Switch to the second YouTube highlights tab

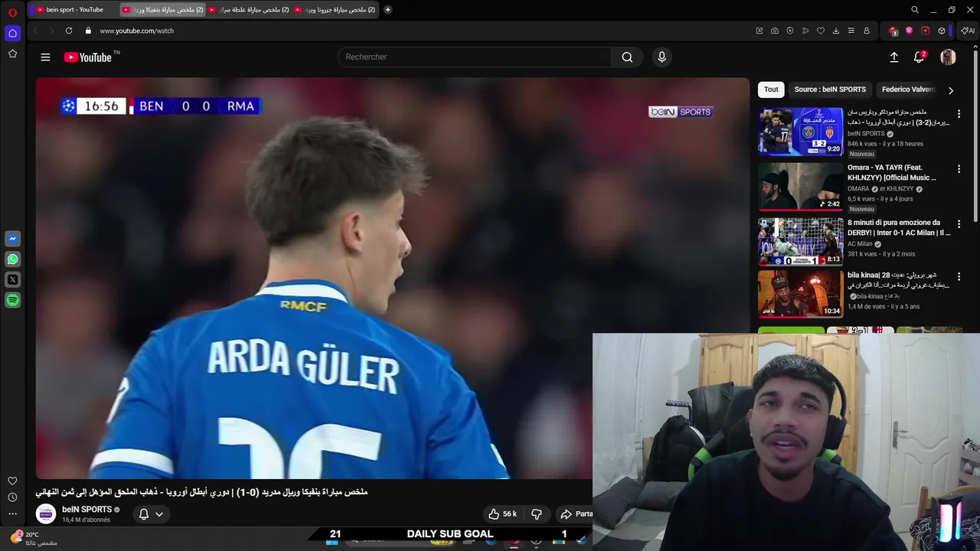[163, 10]
